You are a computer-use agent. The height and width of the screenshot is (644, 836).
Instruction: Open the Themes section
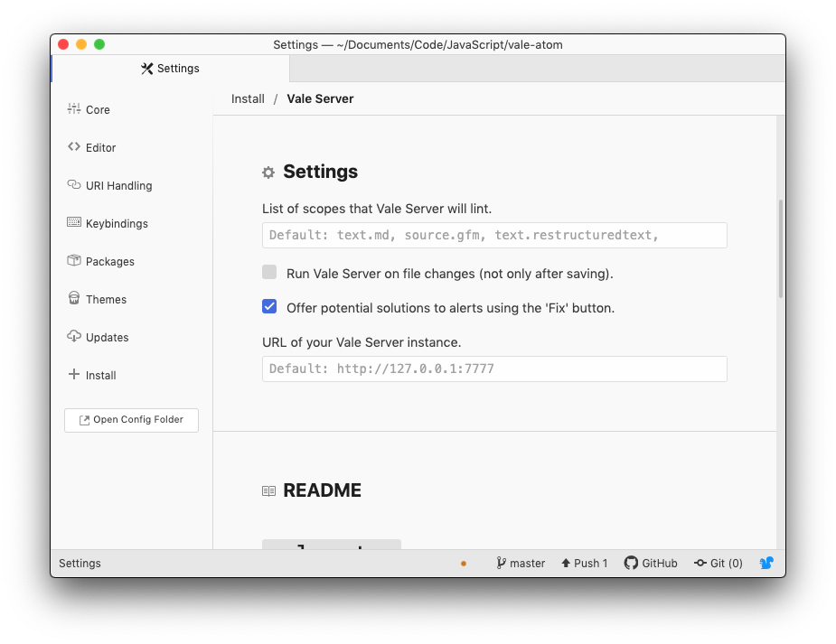[97, 299]
